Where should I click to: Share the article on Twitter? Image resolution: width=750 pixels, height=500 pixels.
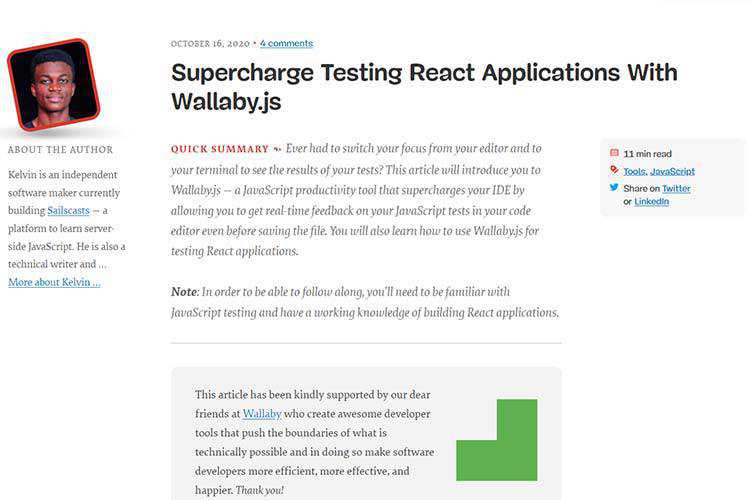676,188
